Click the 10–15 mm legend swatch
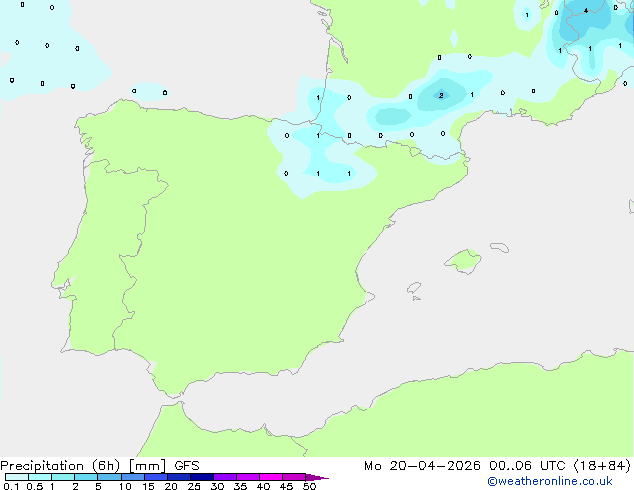634x490 pixels. pos(133,477)
